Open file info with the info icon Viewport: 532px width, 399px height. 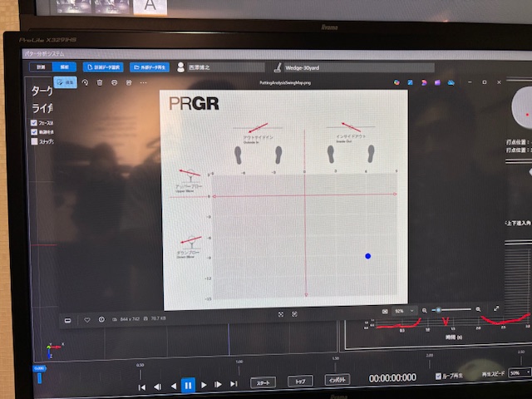(x=101, y=319)
